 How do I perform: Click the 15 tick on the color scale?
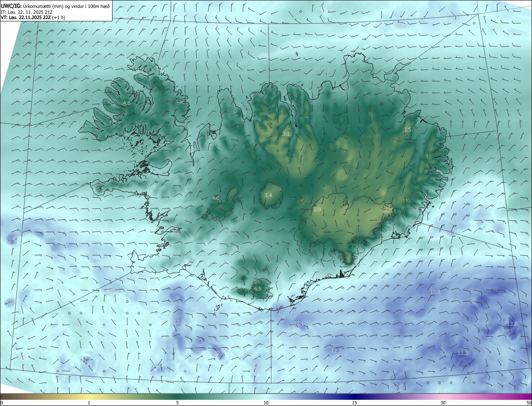[x=355, y=403]
